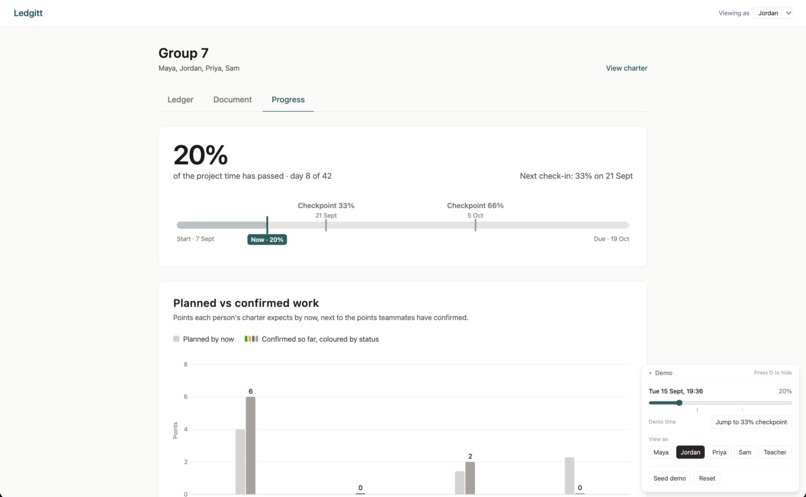The image size is (806, 497).
Task: Open the View charter link
Action: (626, 68)
